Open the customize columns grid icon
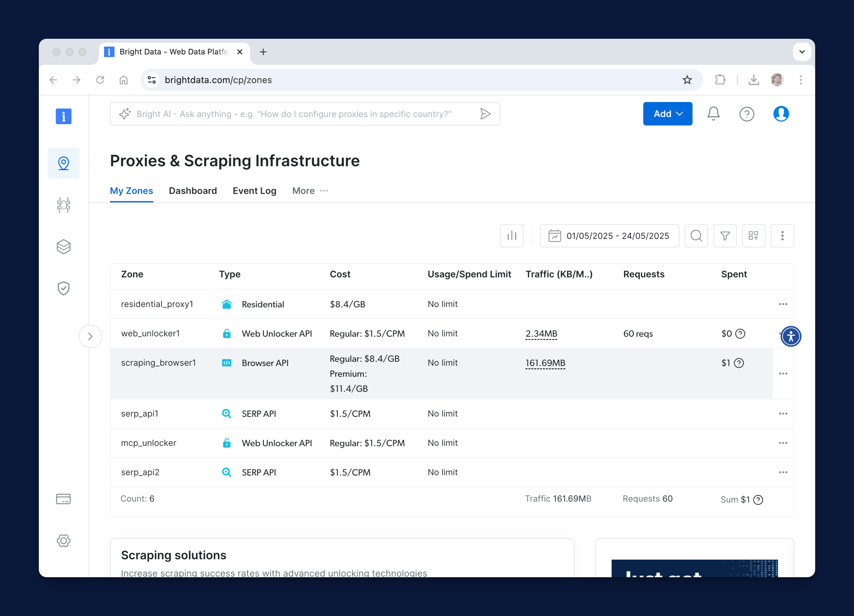 (x=753, y=236)
